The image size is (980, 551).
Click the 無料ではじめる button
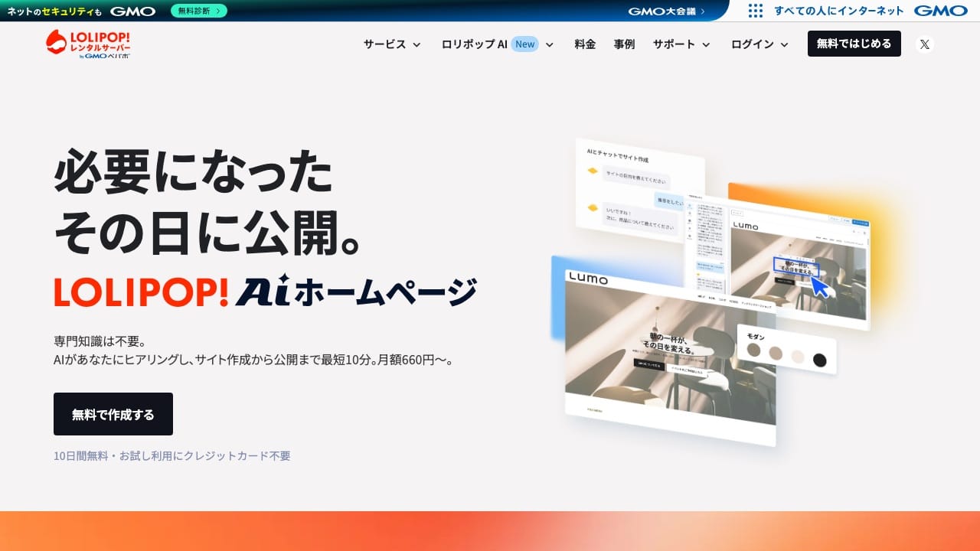pyautogui.click(x=854, y=44)
